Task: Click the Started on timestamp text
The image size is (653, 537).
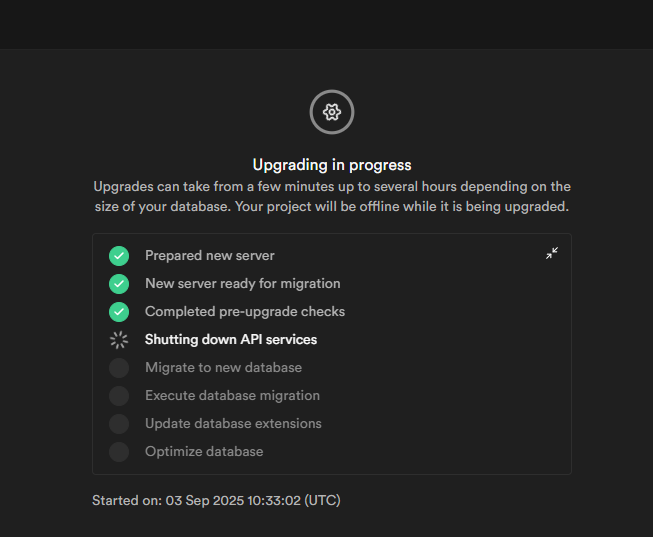Action: (216, 500)
